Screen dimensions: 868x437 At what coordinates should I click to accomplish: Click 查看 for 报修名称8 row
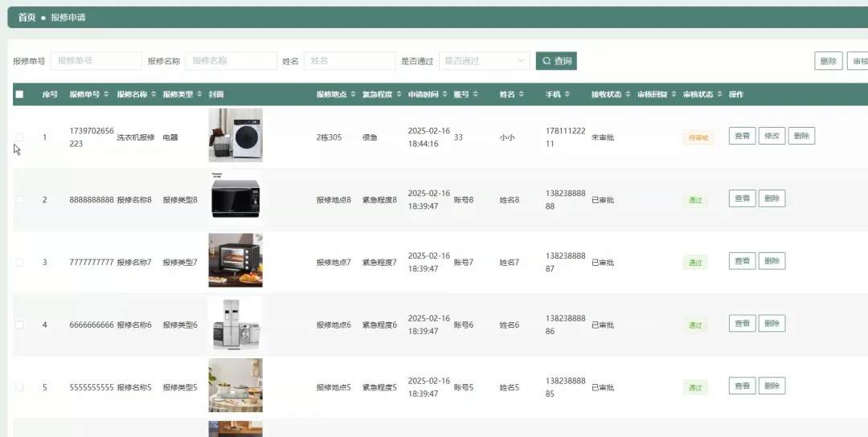tap(743, 198)
